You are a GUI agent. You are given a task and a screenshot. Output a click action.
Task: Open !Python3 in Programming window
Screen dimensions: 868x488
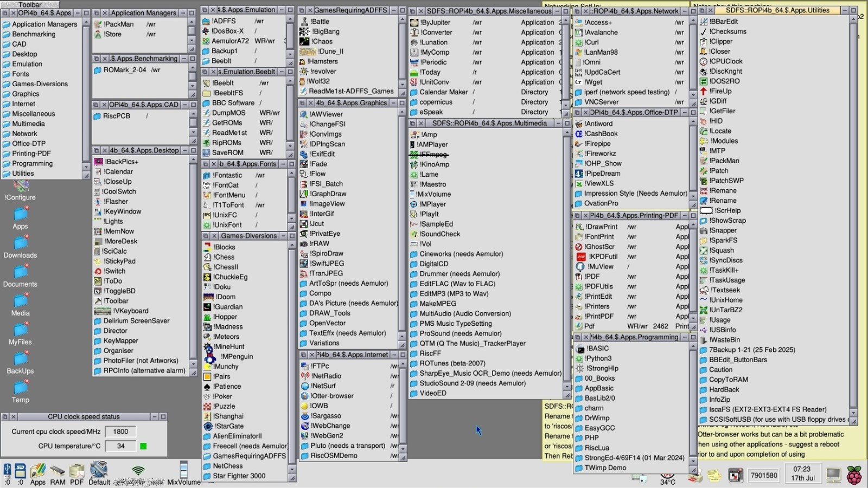tap(593, 358)
